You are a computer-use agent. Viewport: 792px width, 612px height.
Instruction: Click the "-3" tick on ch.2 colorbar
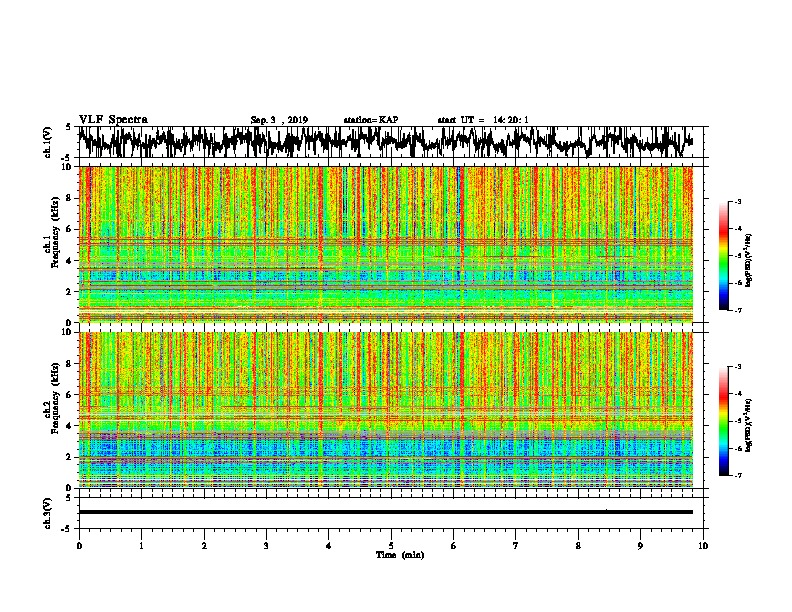pyautogui.click(x=738, y=367)
